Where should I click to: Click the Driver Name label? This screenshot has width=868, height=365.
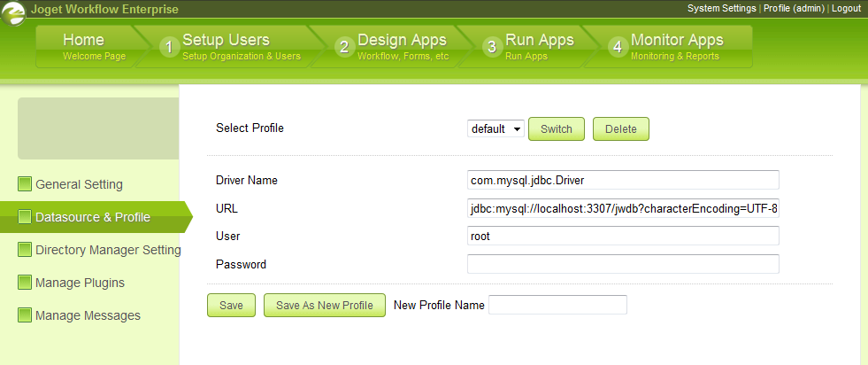pos(246,180)
